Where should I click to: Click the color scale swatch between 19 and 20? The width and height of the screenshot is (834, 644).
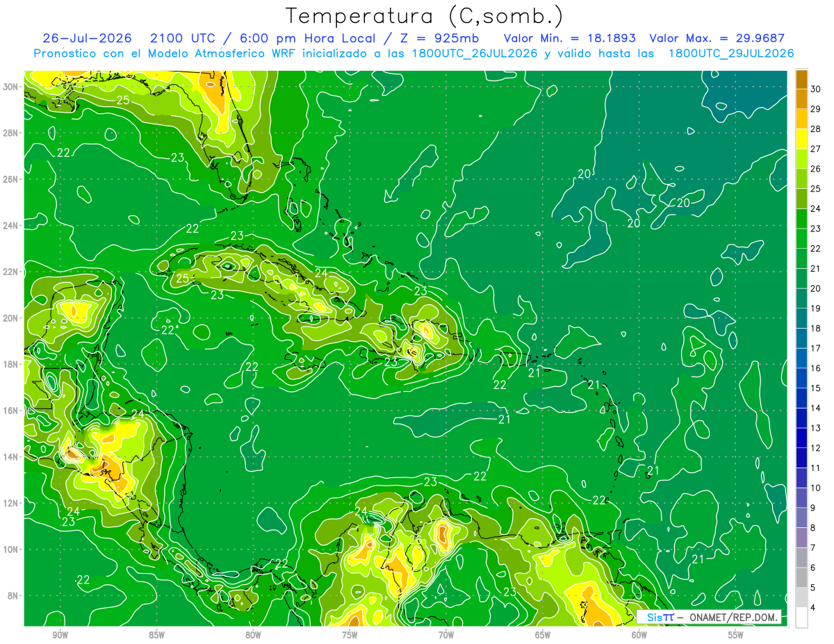click(x=802, y=298)
